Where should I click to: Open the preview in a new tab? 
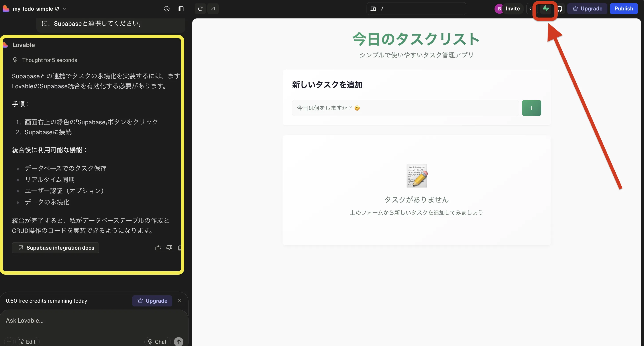coord(213,8)
